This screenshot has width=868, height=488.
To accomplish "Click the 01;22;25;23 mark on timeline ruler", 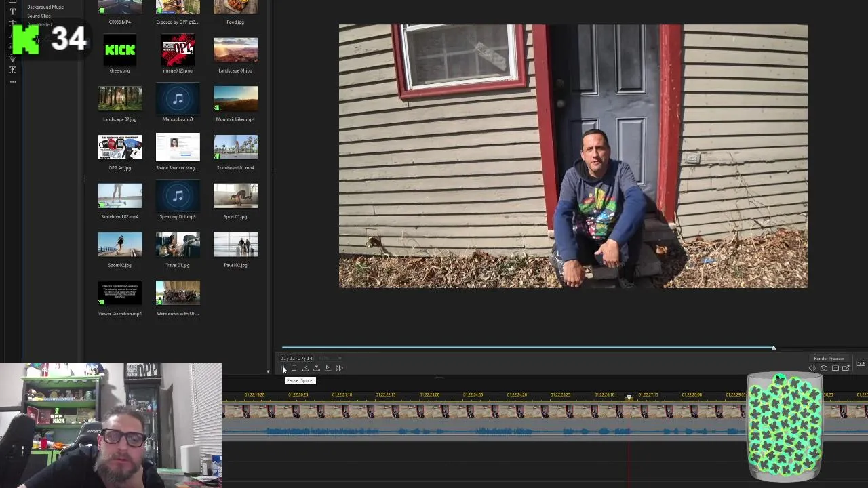I will click(x=560, y=394).
